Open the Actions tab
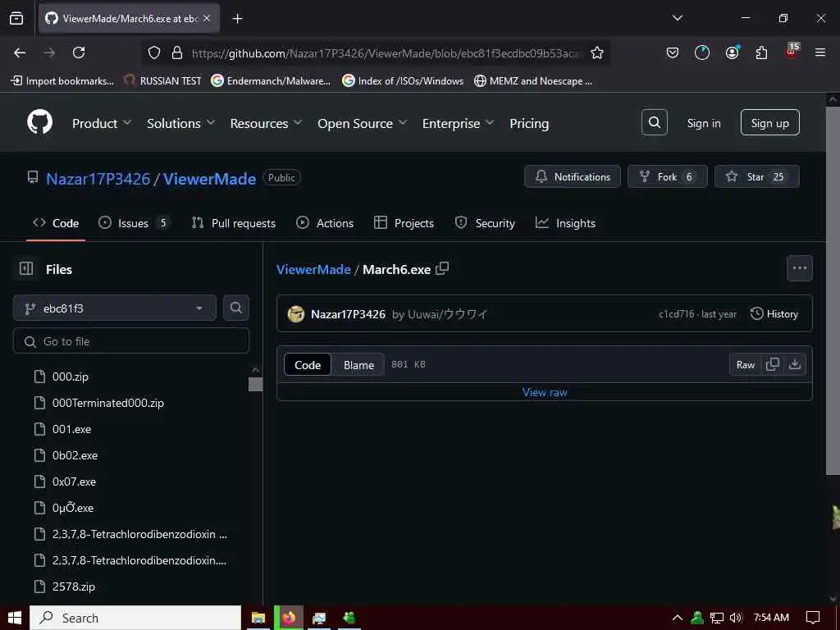The height and width of the screenshot is (630, 840). [325, 223]
